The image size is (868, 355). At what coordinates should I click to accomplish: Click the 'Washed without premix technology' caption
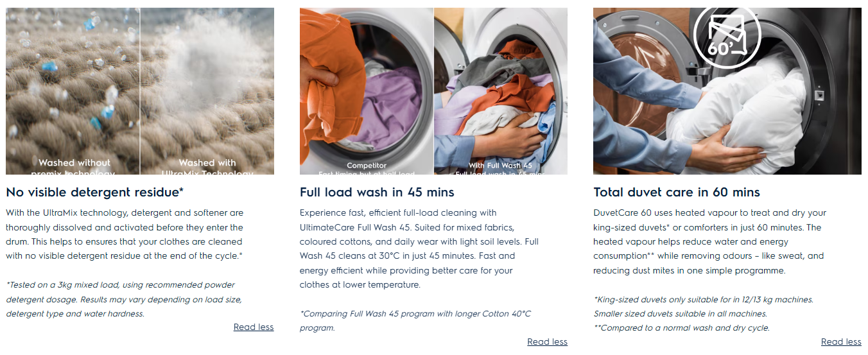point(73,167)
